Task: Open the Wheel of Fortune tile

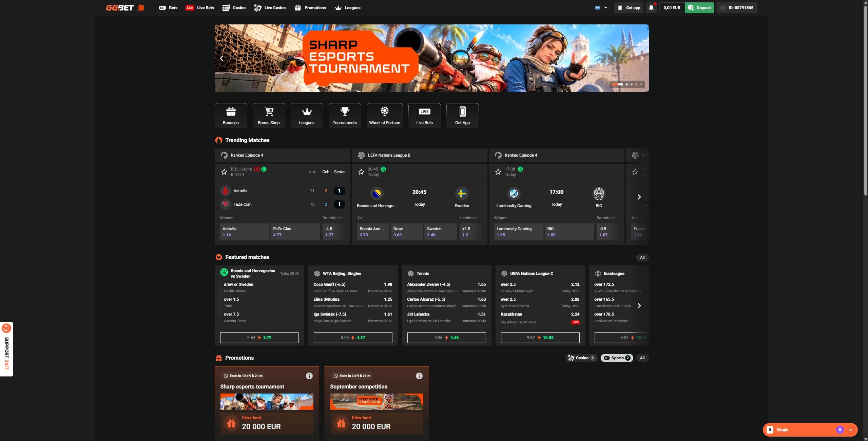Action: [x=385, y=116]
